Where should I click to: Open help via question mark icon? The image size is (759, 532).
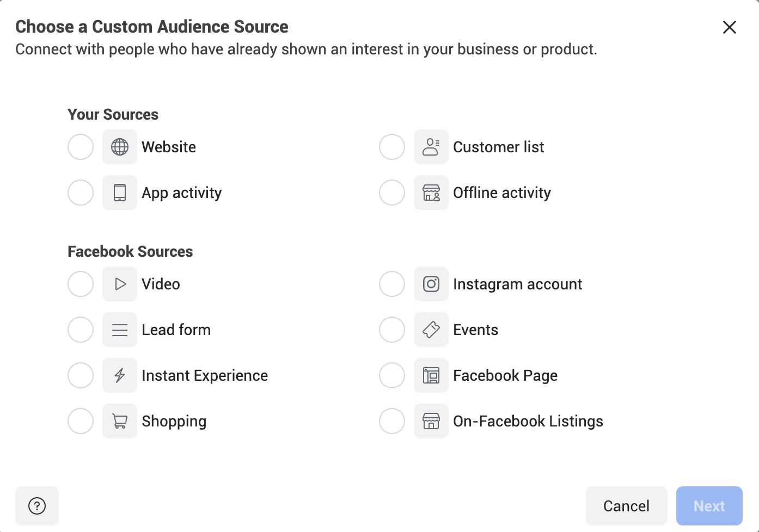click(x=37, y=506)
